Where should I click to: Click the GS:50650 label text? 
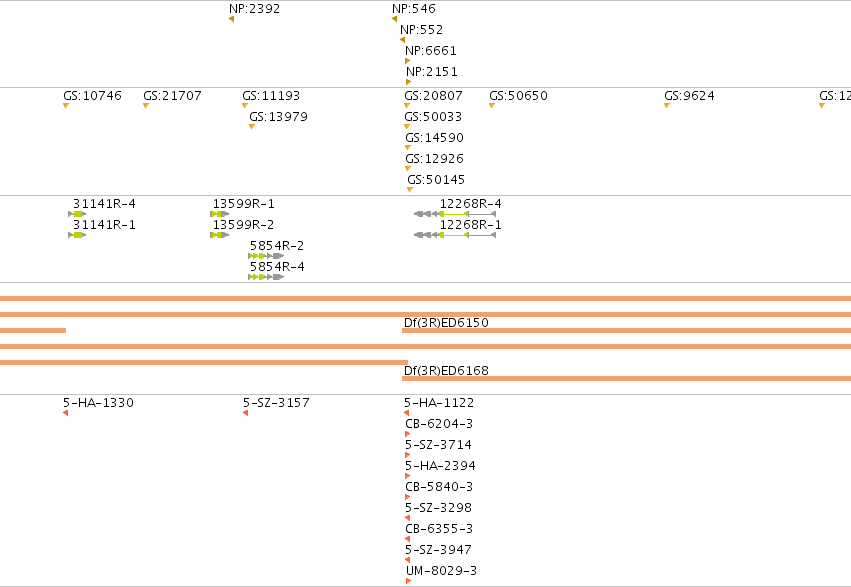point(518,96)
